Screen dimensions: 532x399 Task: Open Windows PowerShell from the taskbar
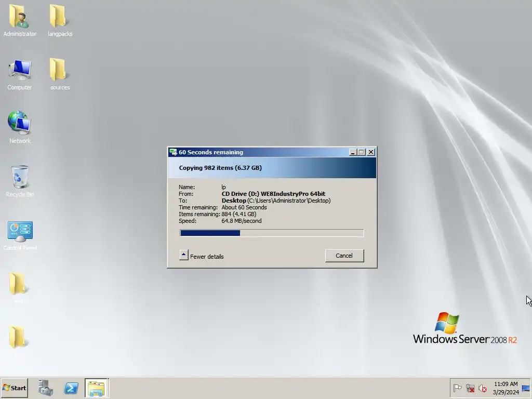tap(71, 388)
